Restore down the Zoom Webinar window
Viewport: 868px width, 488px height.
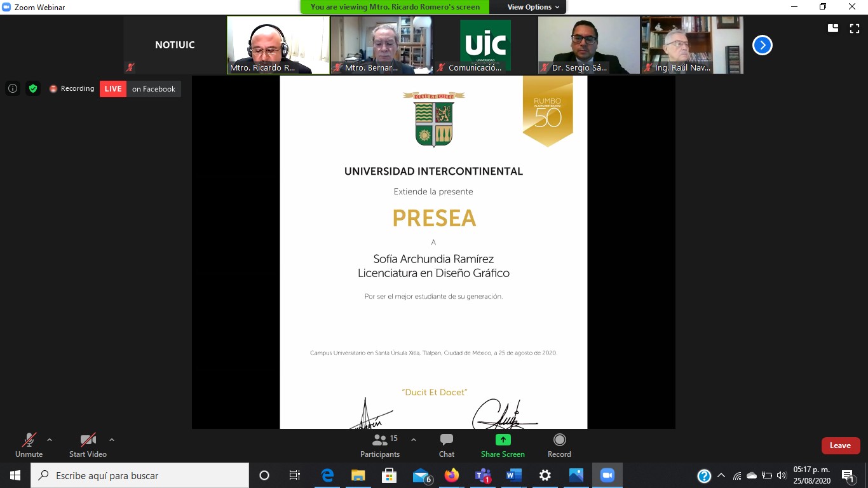tap(824, 7)
